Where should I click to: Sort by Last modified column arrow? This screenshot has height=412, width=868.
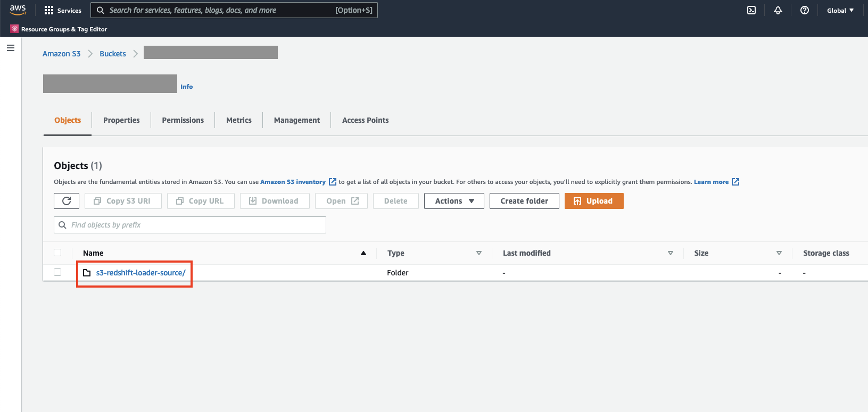671,253
